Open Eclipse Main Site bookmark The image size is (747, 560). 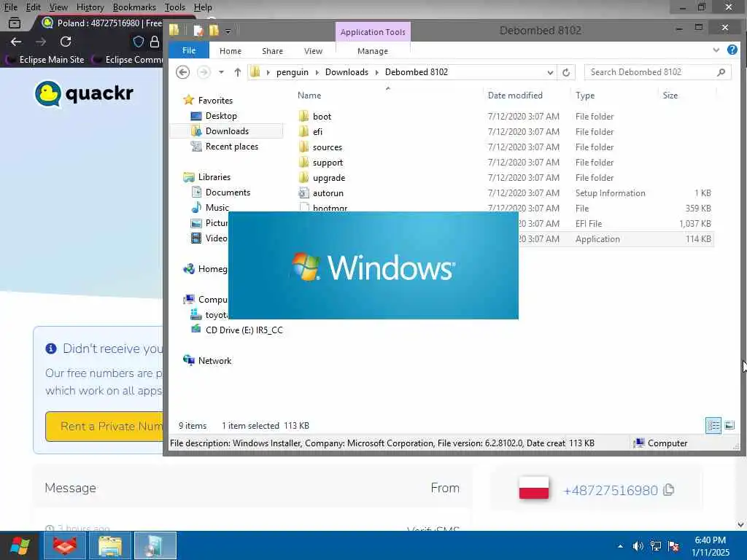(46, 60)
